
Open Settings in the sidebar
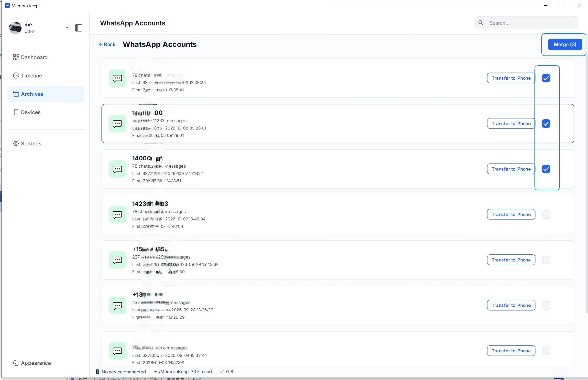[x=46, y=144]
